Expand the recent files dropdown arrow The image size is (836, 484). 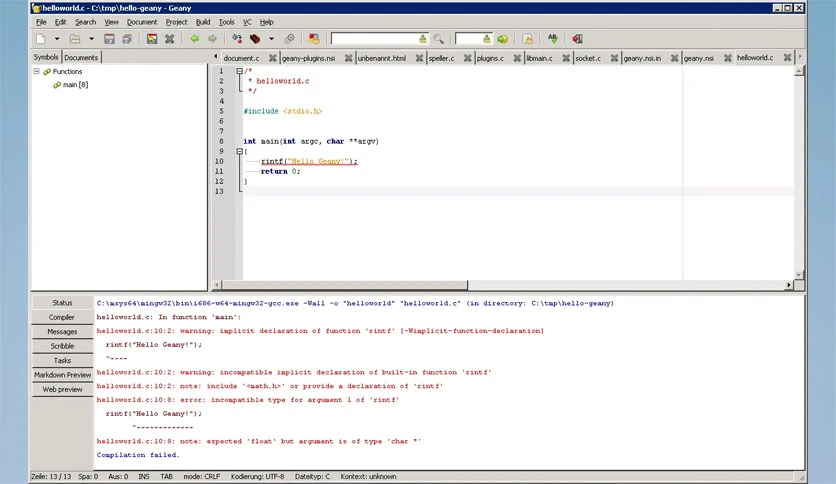tap(91, 39)
